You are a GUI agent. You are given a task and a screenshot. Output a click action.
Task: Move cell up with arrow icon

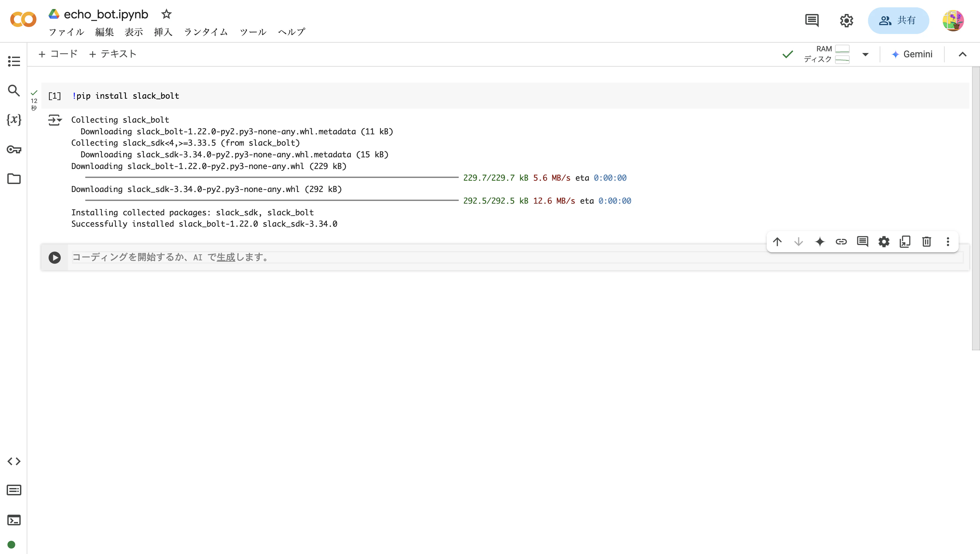coord(777,242)
